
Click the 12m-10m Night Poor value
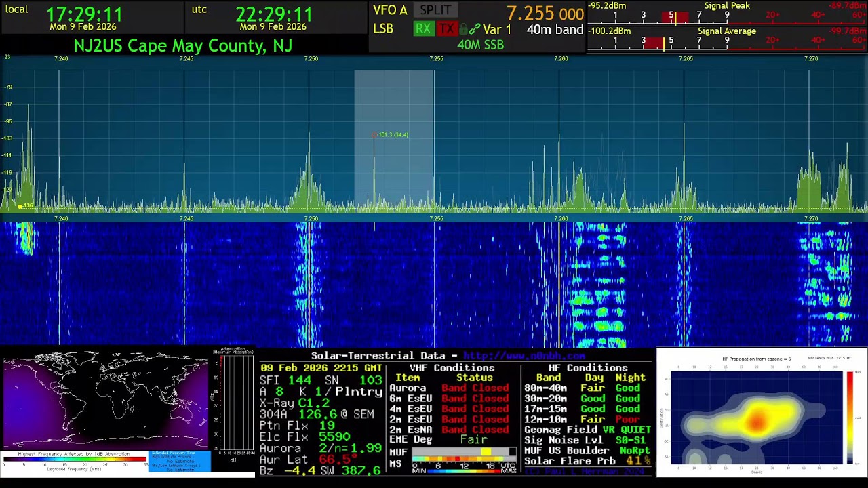627,420
